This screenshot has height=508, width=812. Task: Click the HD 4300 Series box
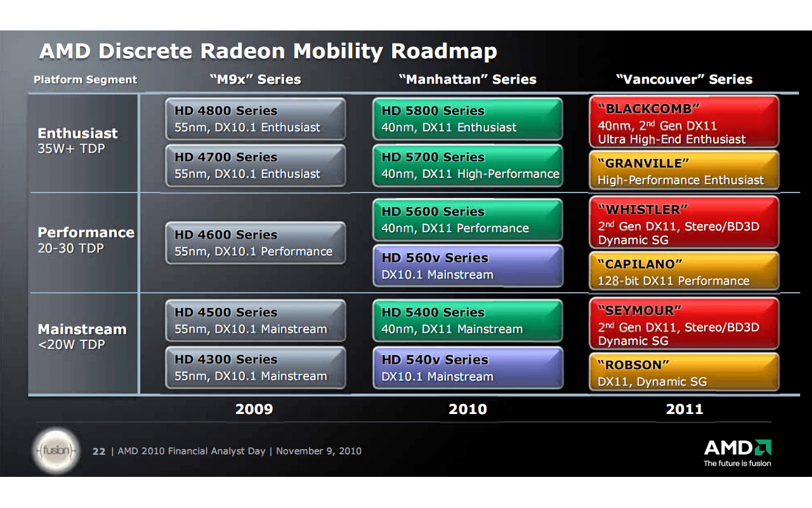coord(256,368)
